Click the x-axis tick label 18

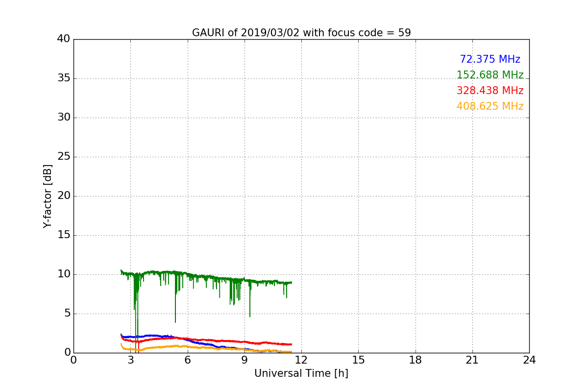(x=416, y=360)
